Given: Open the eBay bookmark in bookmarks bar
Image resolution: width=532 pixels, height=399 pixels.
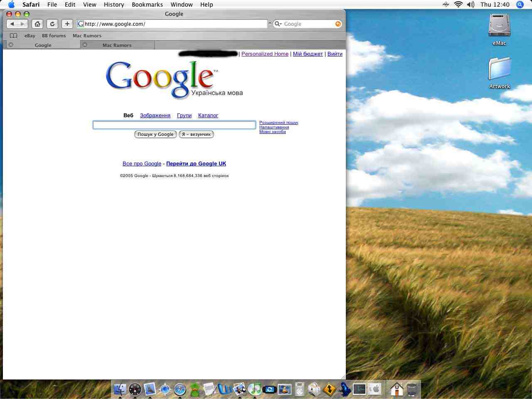Looking at the screenshot, I should [30, 36].
